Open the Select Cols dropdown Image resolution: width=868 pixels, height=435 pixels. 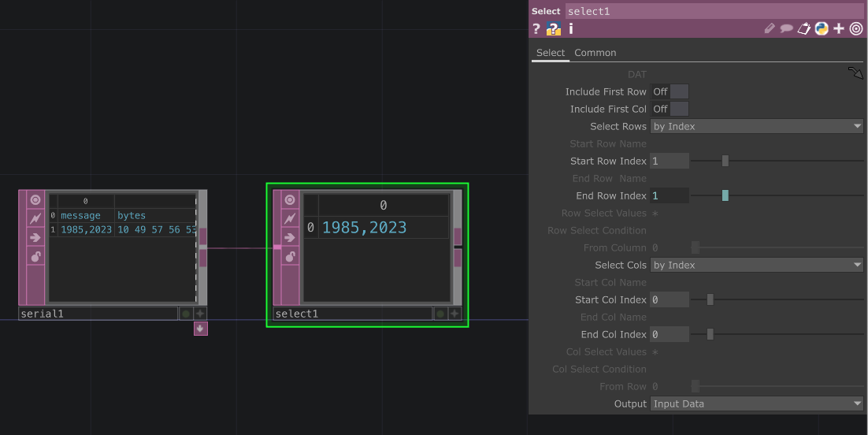(757, 266)
